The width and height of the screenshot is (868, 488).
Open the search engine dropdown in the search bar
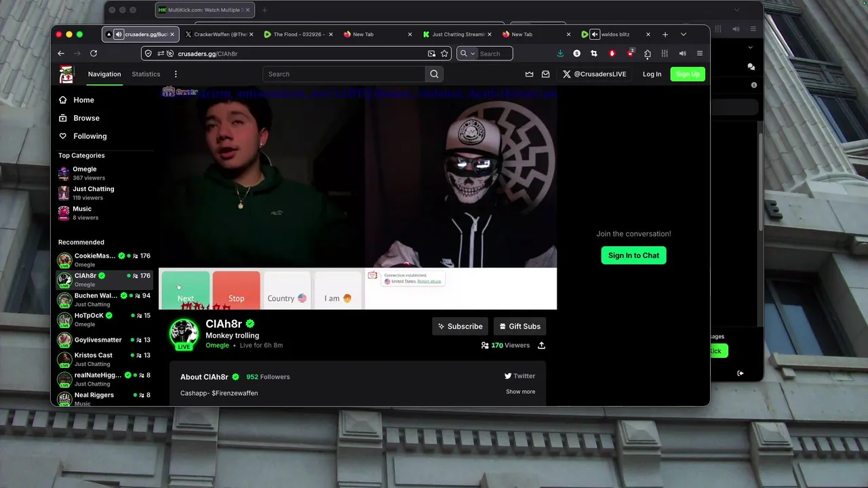pyautogui.click(x=467, y=54)
